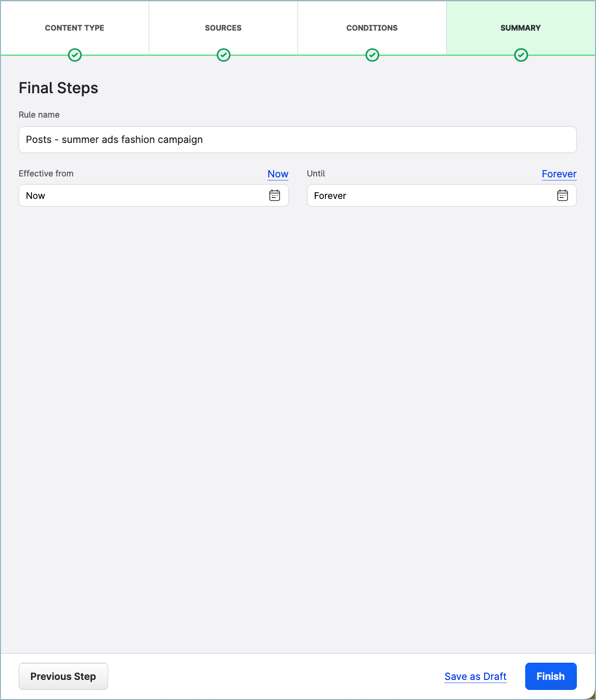596x700 pixels.
Task: Click the green checkmark under Content Type
Action: click(75, 55)
